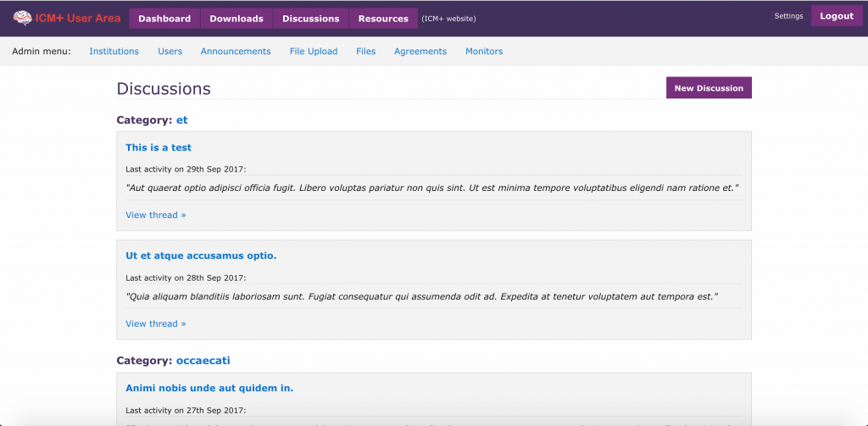
Task: Start a New Discussion
Action: point(709,88)
